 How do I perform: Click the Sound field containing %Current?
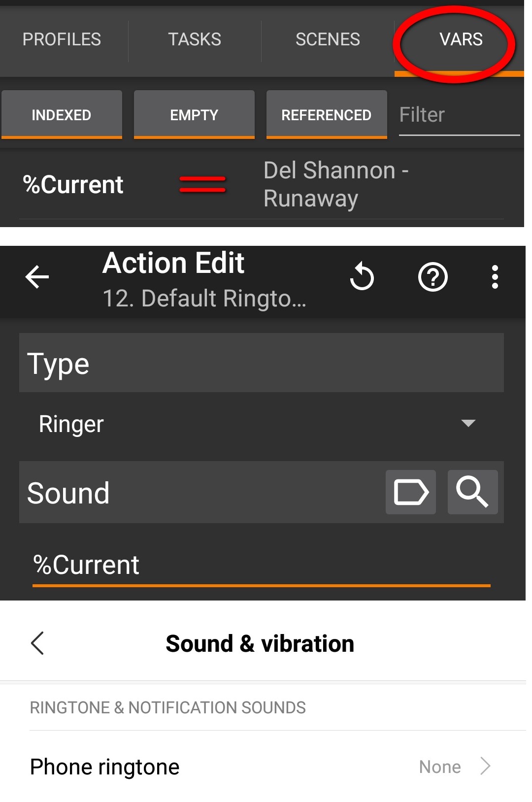pyautogui.click(x=261, y=565)
